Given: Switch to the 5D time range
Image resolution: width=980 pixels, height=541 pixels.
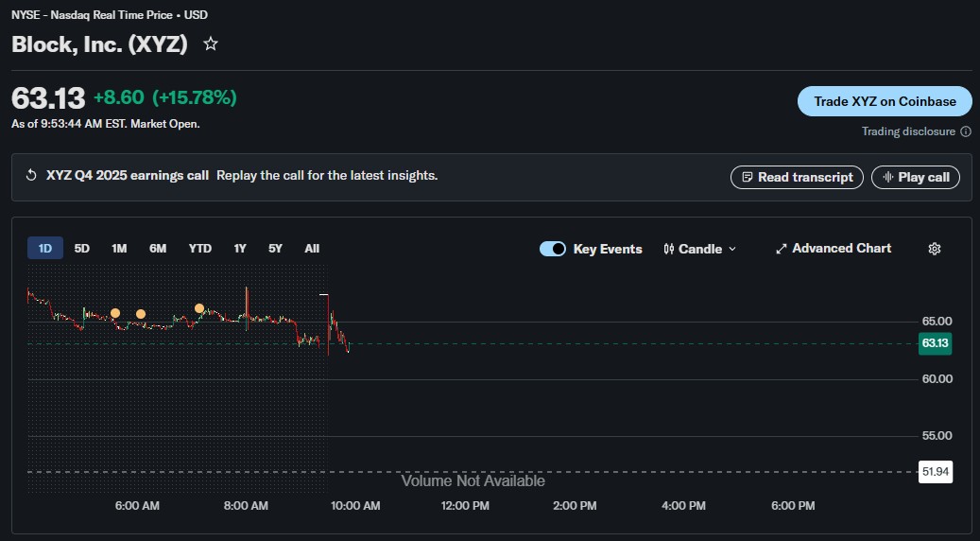Looking at the screenshot, I should (x=82, y=249).
